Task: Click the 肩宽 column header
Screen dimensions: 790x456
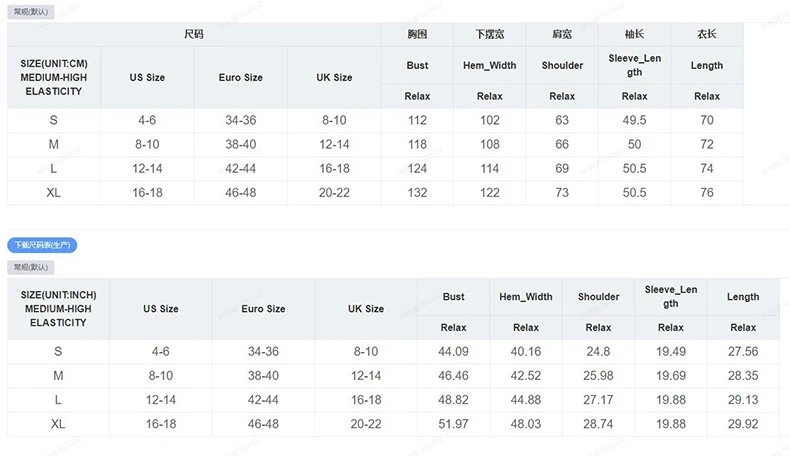Action: [x=562, y=35]
